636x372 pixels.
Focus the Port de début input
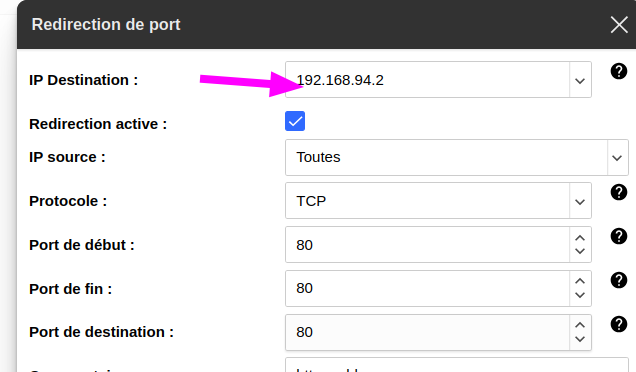coord(428,245)
